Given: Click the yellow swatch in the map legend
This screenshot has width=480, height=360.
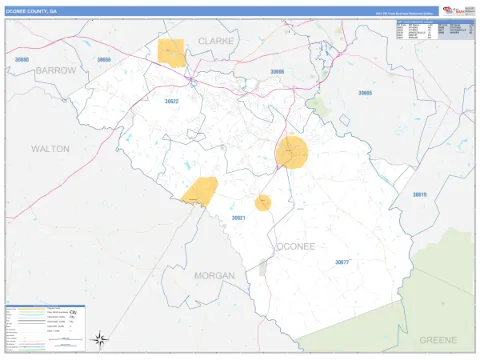Looking at the screenshot, I should tap(31, 309).
